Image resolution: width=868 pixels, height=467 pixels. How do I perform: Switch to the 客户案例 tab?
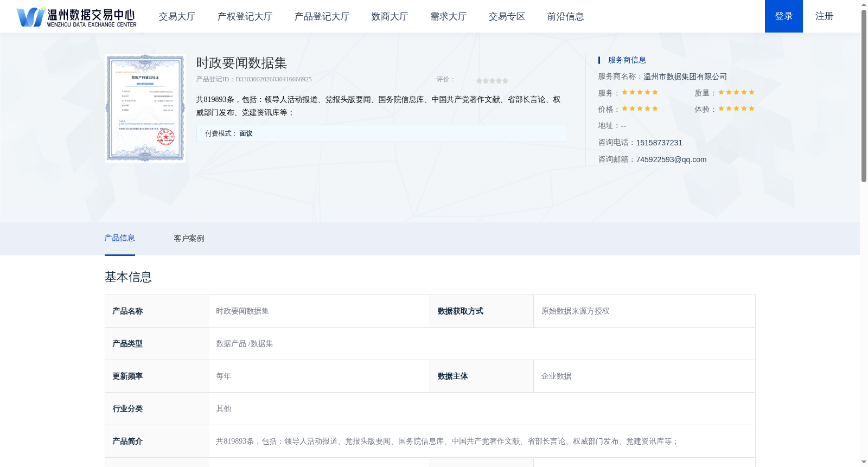(x=189, y=239)
